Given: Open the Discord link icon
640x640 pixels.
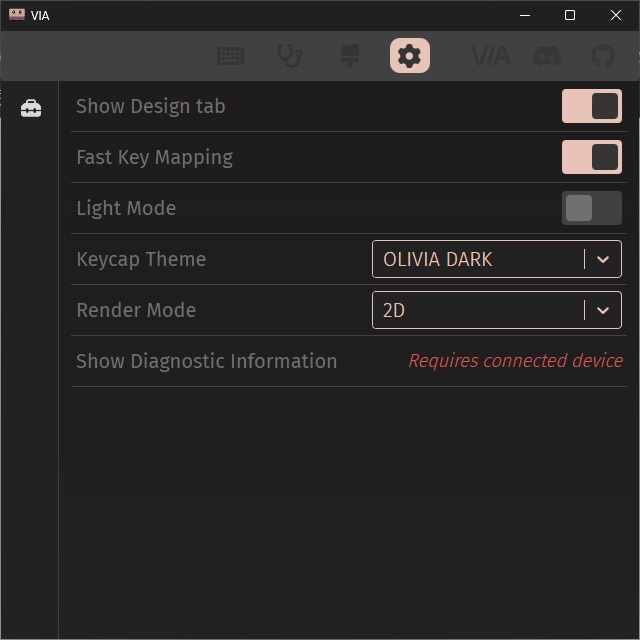Looking at the screenshot, I should tap(547, 56).
